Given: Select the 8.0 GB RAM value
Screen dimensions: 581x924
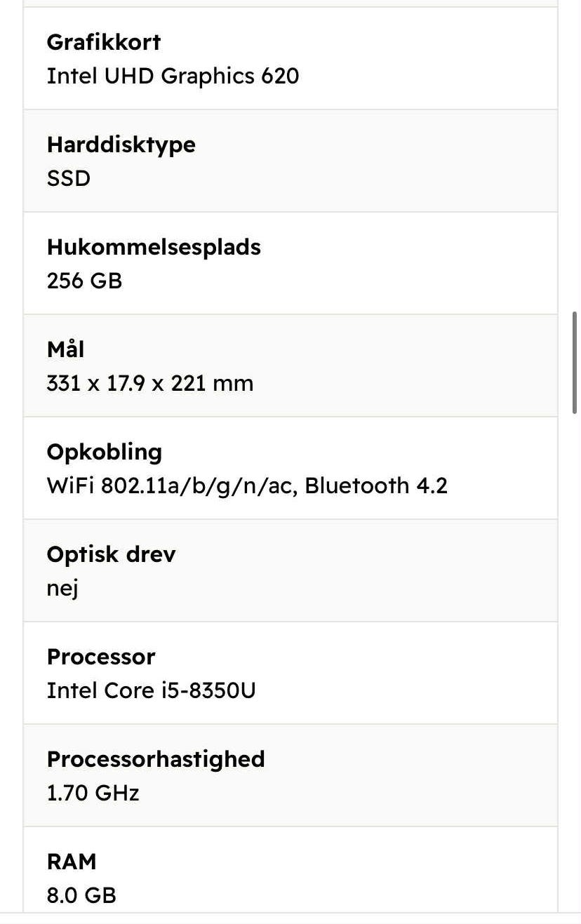Looking at the screenshot, I should 81,895.
